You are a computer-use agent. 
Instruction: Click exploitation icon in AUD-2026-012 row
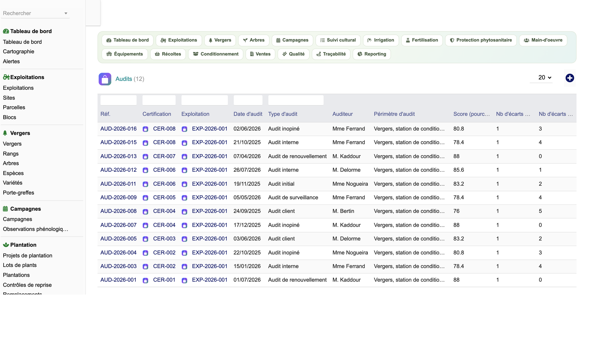pos(184,170)
